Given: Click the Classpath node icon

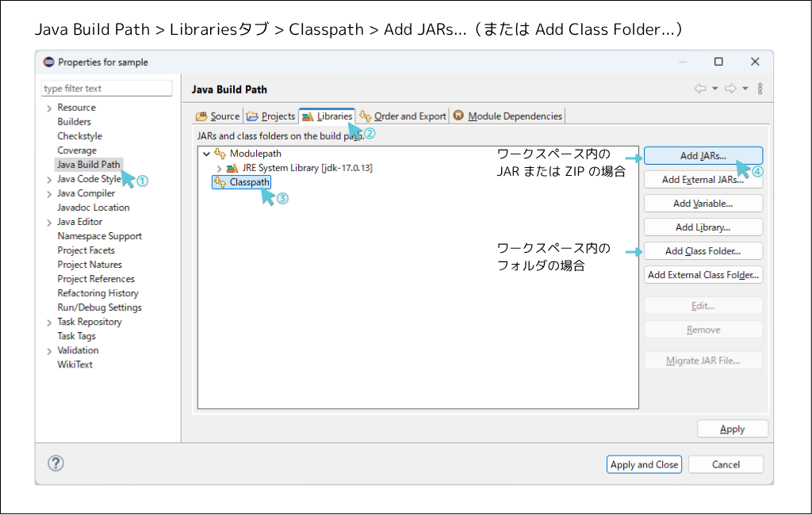Looking at the screenshot, I should tap(220, 182).
